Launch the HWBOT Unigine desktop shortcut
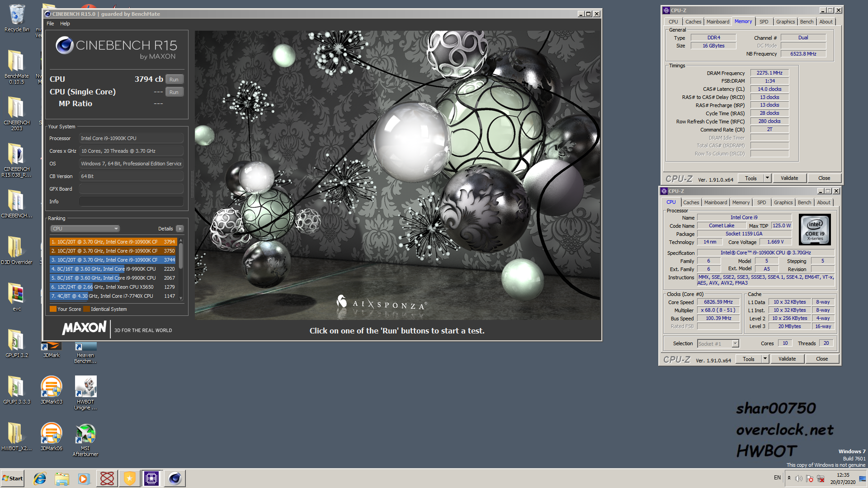This screenshot has height=488, width=868. click(85, 393)
